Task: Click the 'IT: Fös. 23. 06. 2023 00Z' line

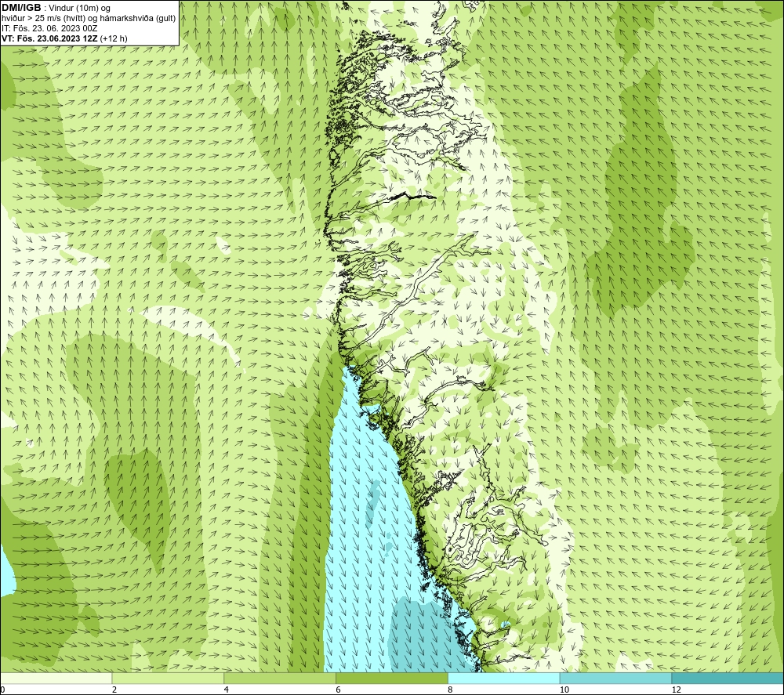Action: [x=49, y=28]
